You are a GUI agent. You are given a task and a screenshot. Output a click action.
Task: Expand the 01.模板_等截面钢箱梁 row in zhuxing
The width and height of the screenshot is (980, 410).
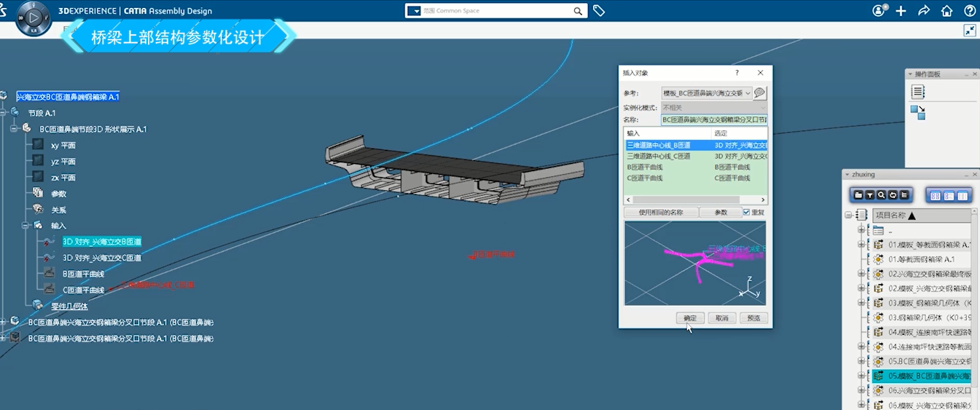861,245
